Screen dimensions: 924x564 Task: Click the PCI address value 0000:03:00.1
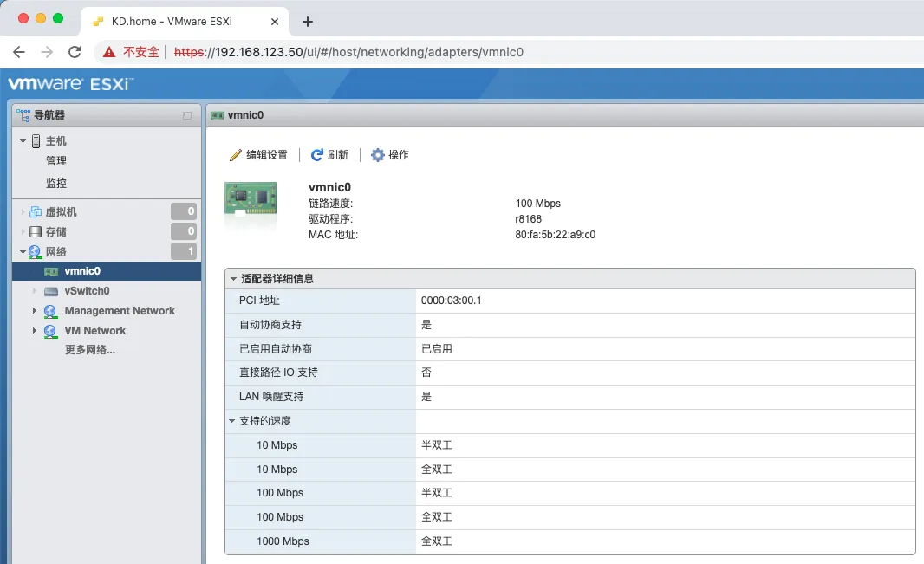tap(452, 301)
